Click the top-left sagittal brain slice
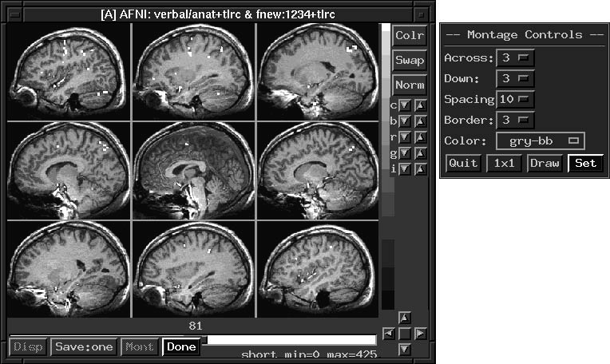 69,72
